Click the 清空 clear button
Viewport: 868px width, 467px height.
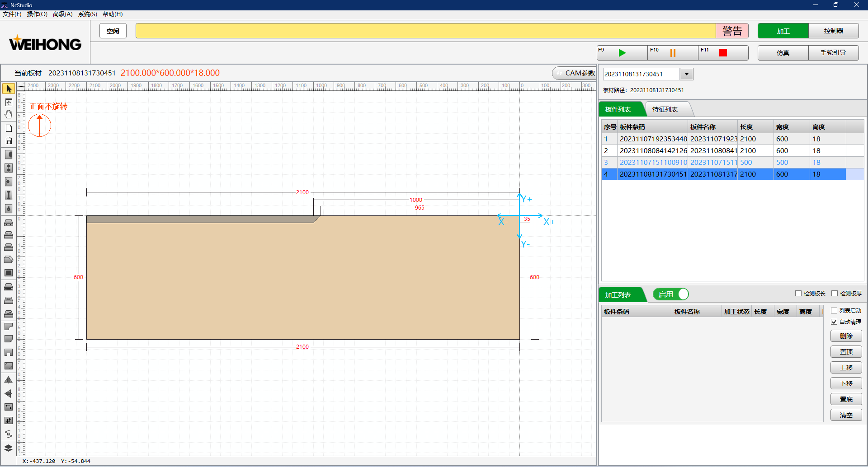coord(846,415)
